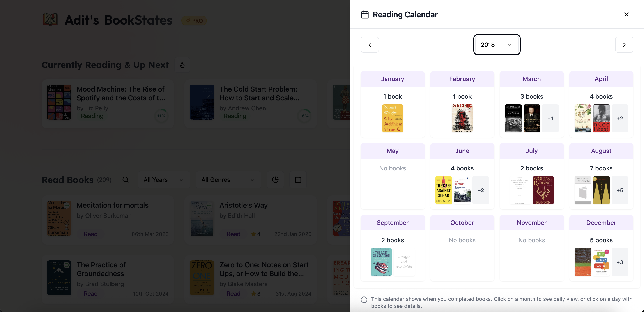Open the March month header
This screenshot has width=644, height=312.
pyautogui.click(x=531, y=79)
